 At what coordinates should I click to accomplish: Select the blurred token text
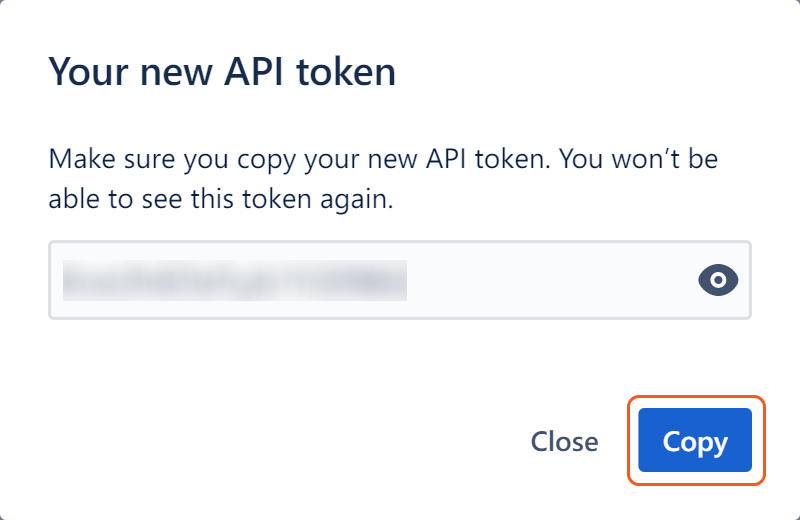tap(234, 280)
